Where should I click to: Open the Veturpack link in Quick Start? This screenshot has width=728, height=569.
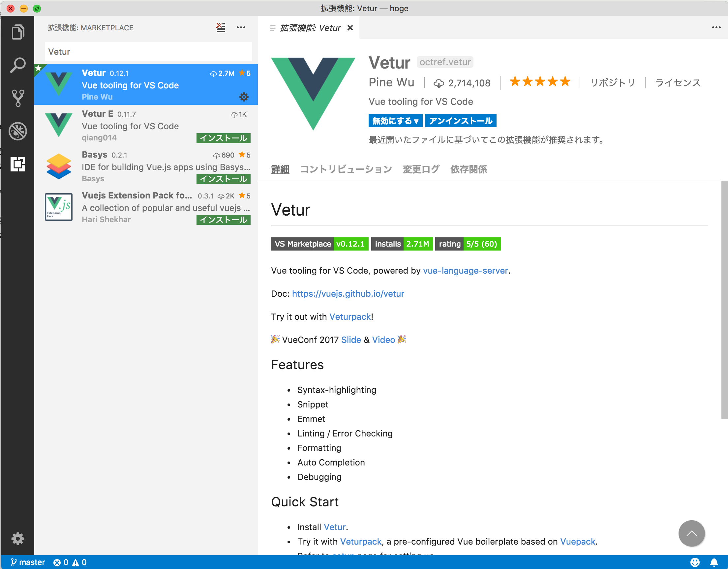[x=361, y=542]
